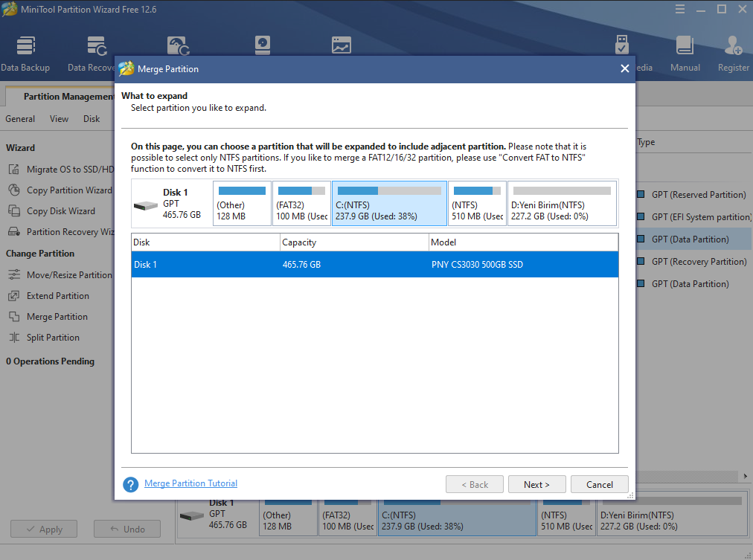This screenshot has width=753, height=560.
Task: Select highlighted GPT (Data Partition) row in main window
Action: pos(694,239)
